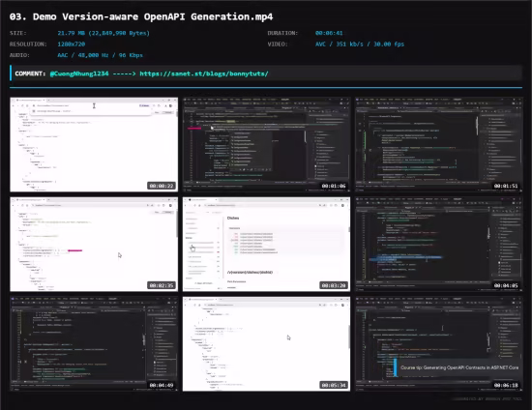Screen dimensions: 532x410
Task: Click the blue highlighted code line in 00:04:05 frame
Action: pyautogui.click(x=405, y=259)
